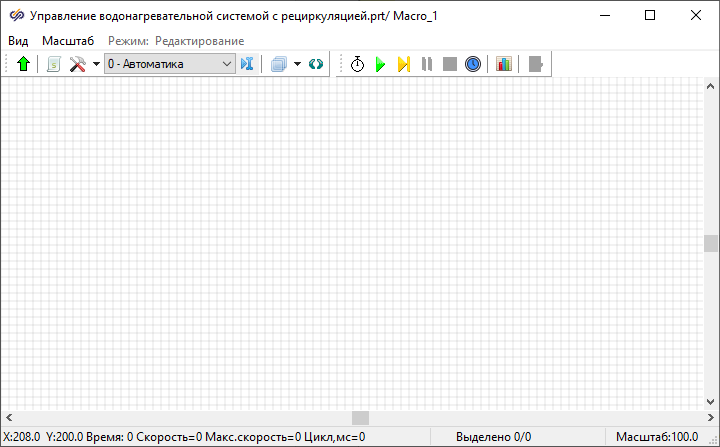Click the yellow step-forward button
This screenshot has height=447, width=720.
click(403, 64)
